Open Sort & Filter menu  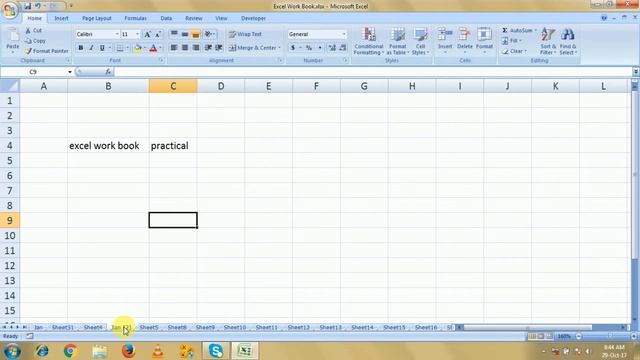pos(548,41)
